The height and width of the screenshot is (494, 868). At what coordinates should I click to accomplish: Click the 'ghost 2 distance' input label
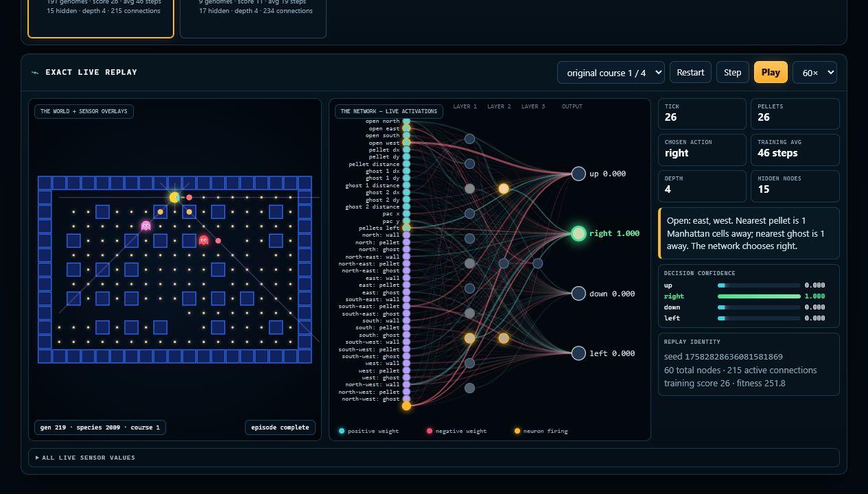click(x=372, y=207)
